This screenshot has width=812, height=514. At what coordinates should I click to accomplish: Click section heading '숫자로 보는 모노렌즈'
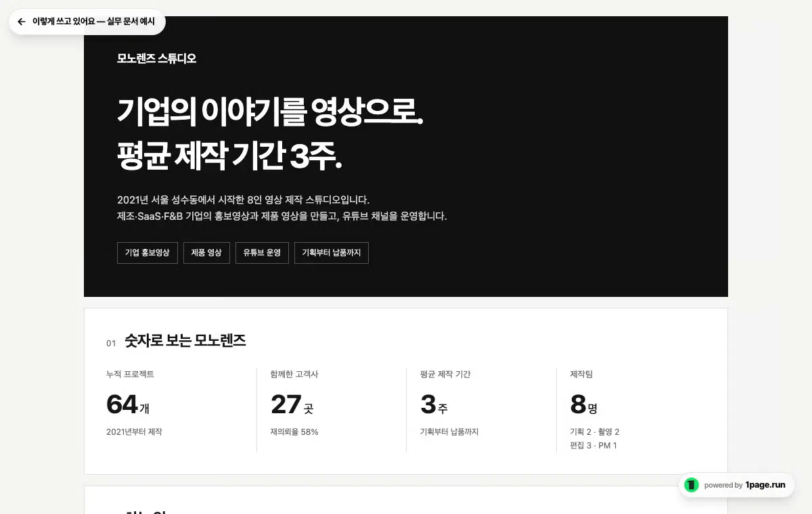(185, 342)
